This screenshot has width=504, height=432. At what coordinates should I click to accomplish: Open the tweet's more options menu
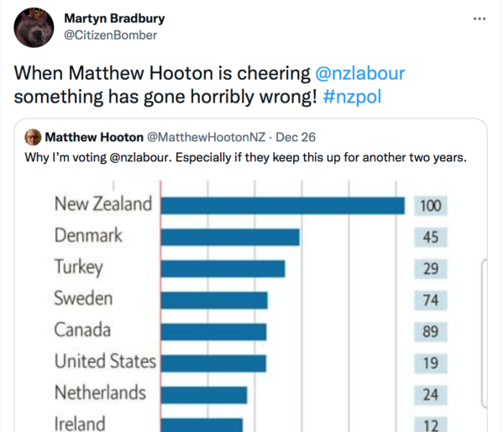(480, 18)
